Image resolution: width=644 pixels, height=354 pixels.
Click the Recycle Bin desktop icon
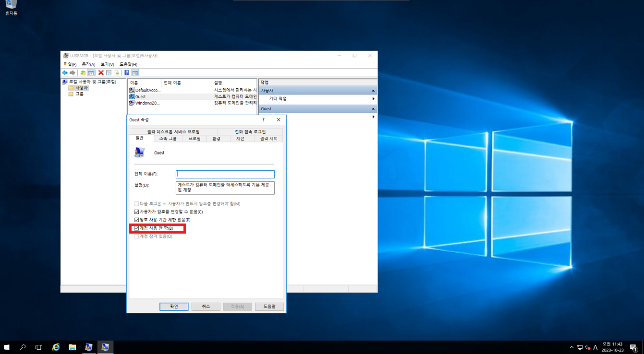(11, 7)
